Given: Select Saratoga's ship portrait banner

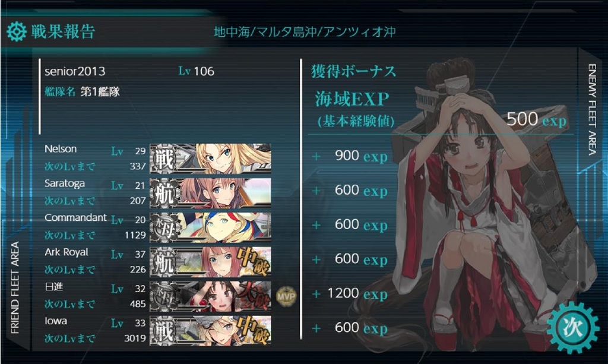Looking at the screenshot, I should [x=211, y=192].
